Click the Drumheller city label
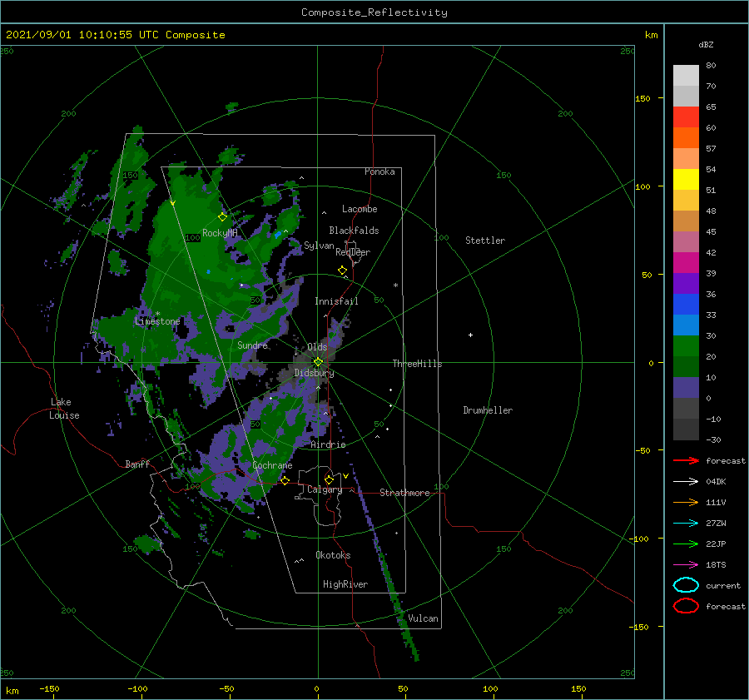 488,410
